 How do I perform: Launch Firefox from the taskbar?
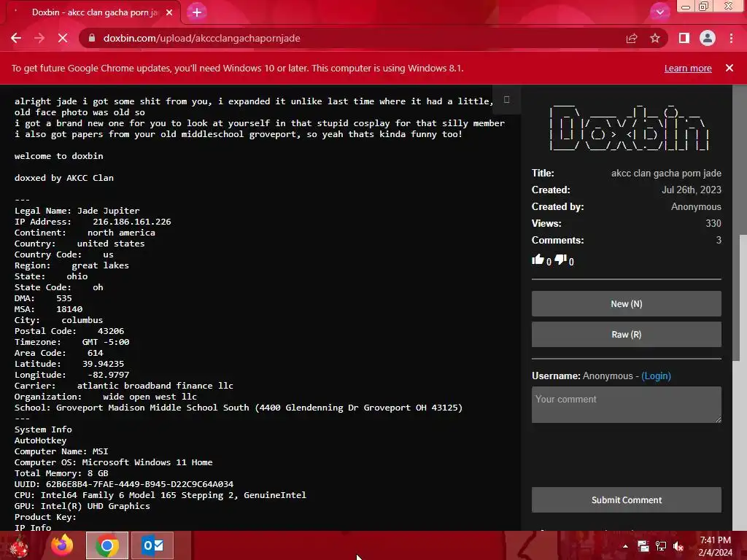63,545
